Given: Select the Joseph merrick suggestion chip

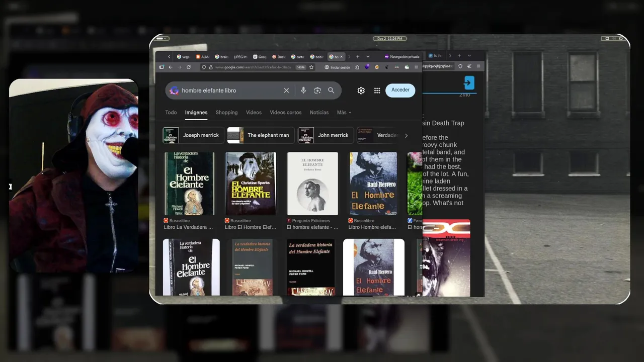Looking at the screenshot, I should 193,135.
